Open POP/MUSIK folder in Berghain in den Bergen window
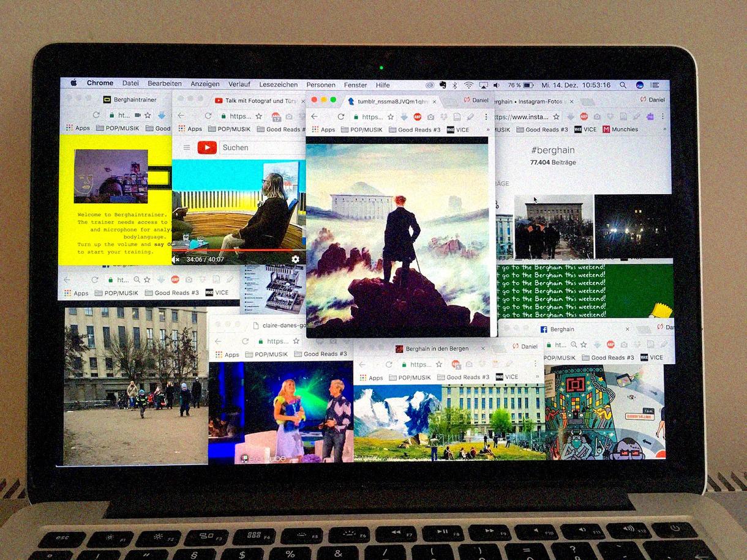747x560 pixels. 410,378
